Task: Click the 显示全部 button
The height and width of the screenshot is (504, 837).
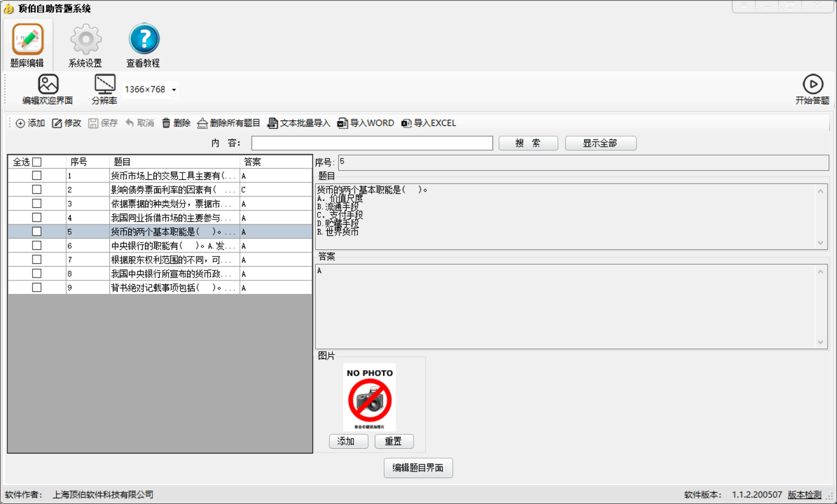Action: click(600, 143)
